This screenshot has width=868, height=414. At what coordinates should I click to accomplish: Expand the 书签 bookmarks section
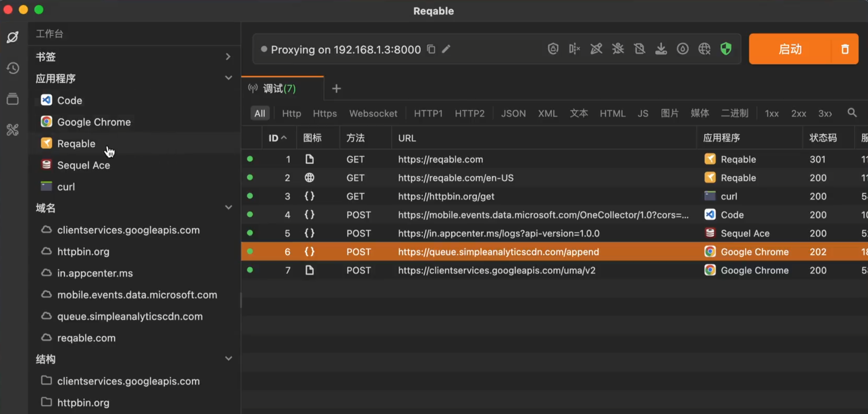[x=228, y=57]
